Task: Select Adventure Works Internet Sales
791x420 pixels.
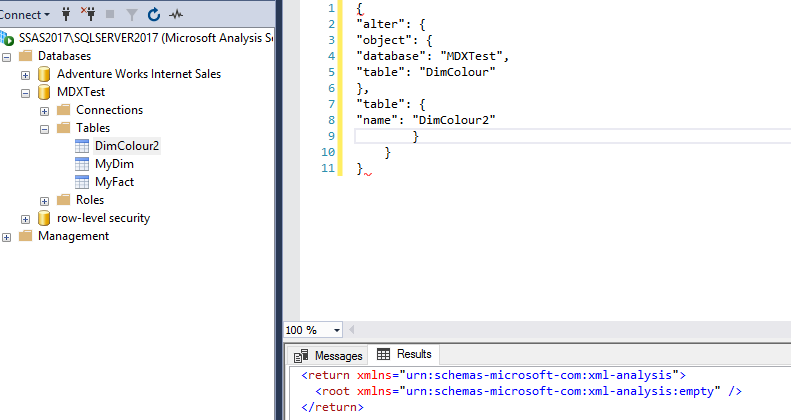Action: 139,74
